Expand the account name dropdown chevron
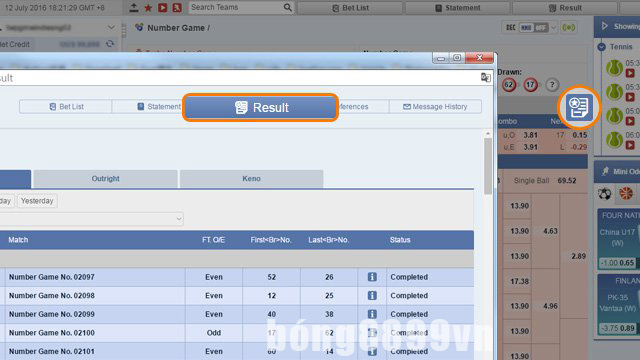Image resolution: width=640 pixels, height=360 pixels. [x=111, y=28]
